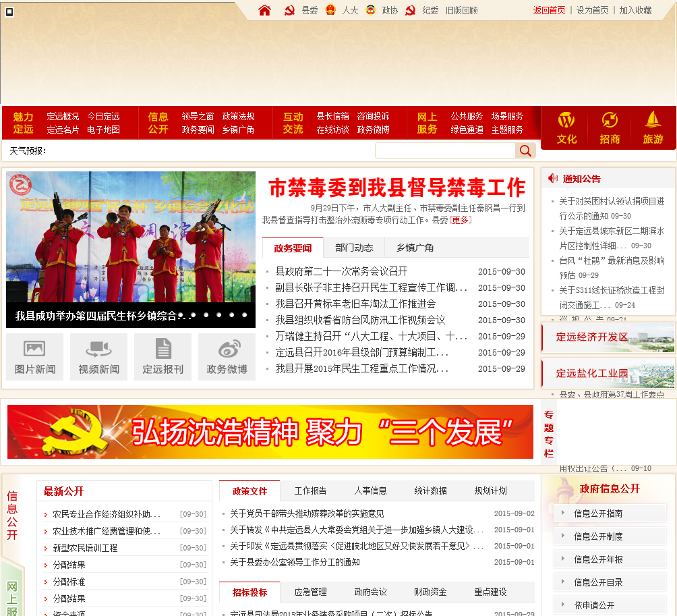The height and width of the screenshot is (616, 677).
Task: Click the red home icon in top bar
Action: pyautogui.click(x=265, y=10)
